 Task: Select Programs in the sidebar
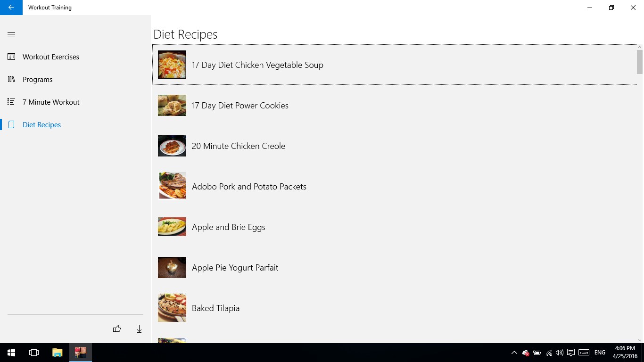[37, 79]
